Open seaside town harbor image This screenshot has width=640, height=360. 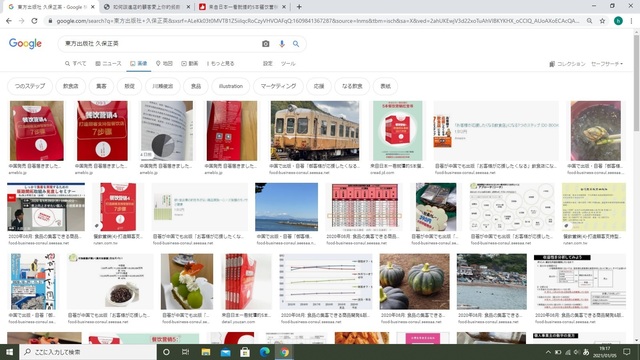[x=491, y=282]
